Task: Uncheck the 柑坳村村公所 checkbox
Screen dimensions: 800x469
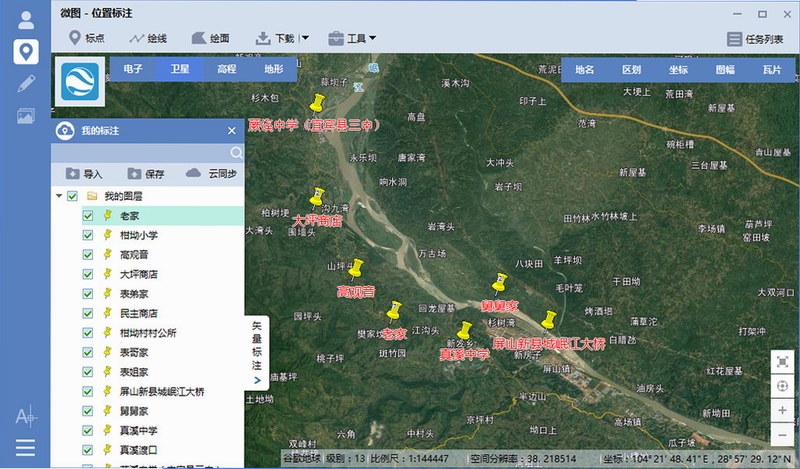Action: [x=88, y=333]
